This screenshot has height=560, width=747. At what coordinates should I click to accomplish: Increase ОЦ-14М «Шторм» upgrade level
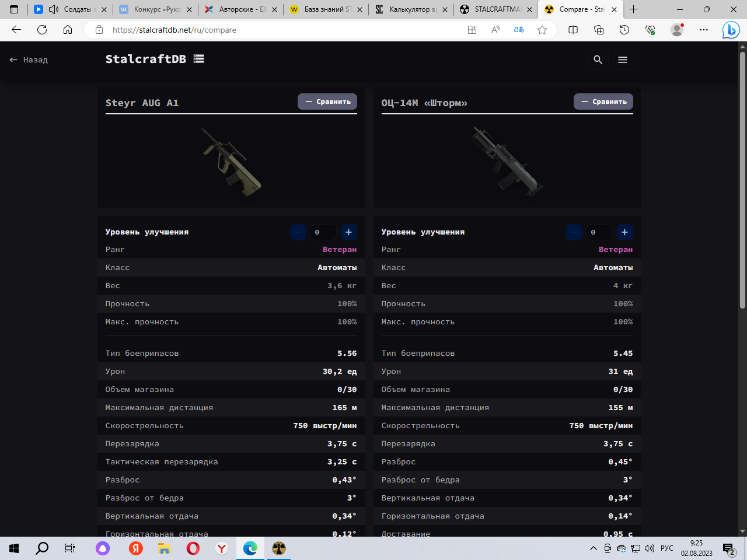pyautogui.click(x=624, y=232)
